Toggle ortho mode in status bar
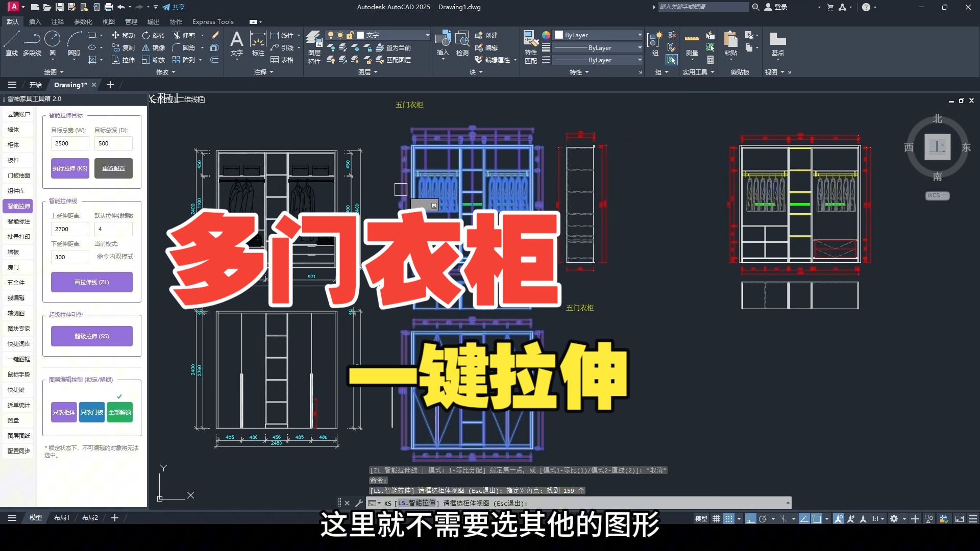 tap(750, 518)
